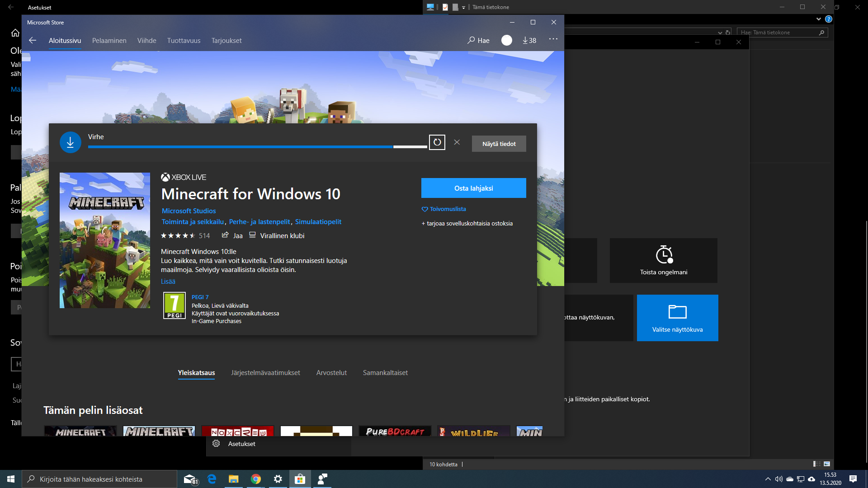This screenshot has width=868, height=488.
Task: Retry the failed Minecraft download
Action: (437, 142)
